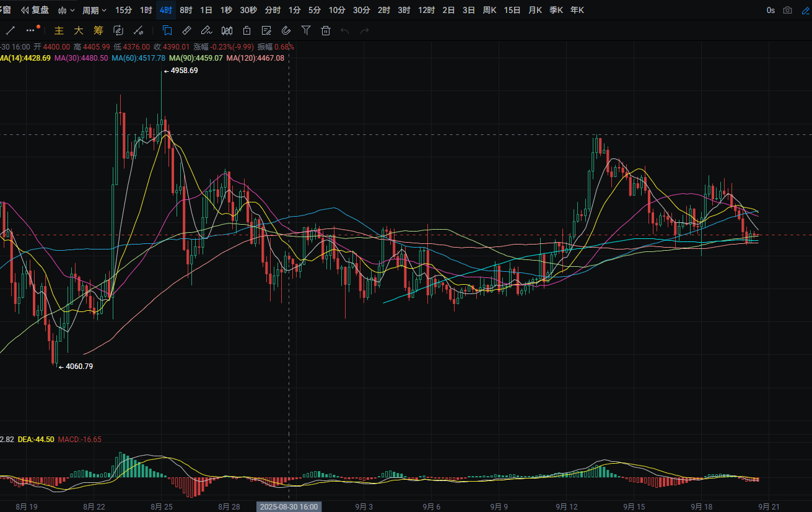This screenshot has width=812, height=512.
Task: Open the funnel filter icon
Action: click(x=306, y=30)
